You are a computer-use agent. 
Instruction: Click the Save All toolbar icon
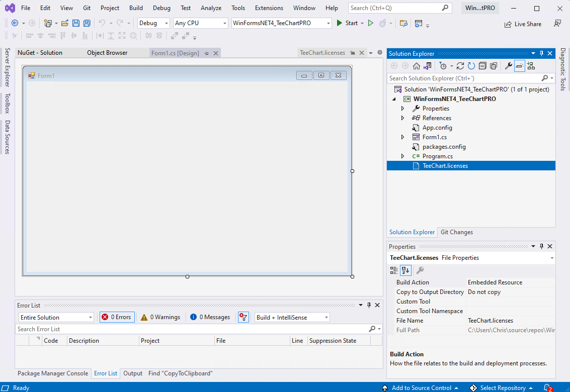(87, 23)
